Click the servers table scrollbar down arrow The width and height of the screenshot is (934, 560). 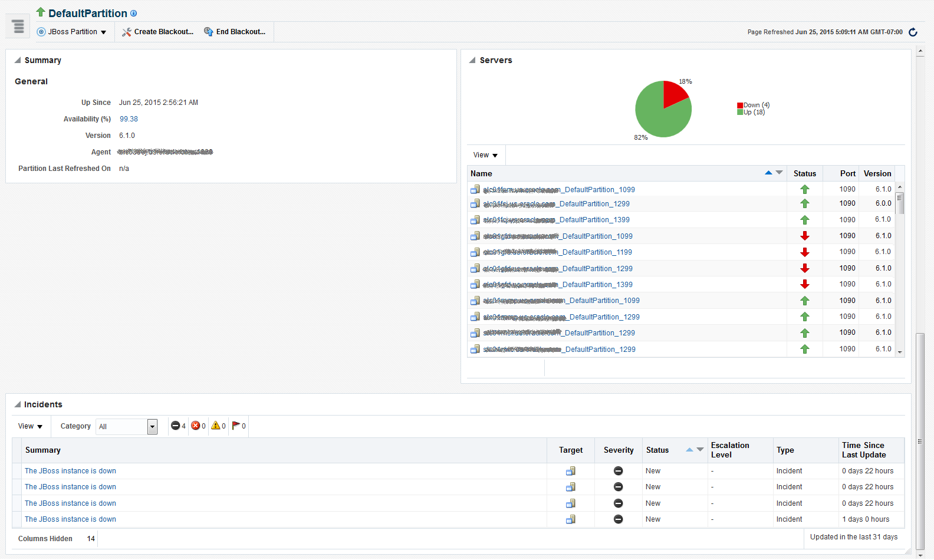click(x=899, y=352)
